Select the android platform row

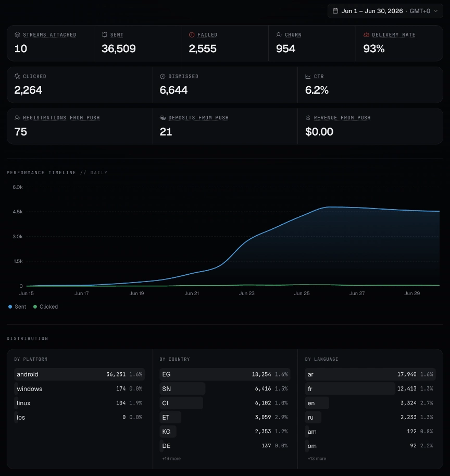coord(80,374)
